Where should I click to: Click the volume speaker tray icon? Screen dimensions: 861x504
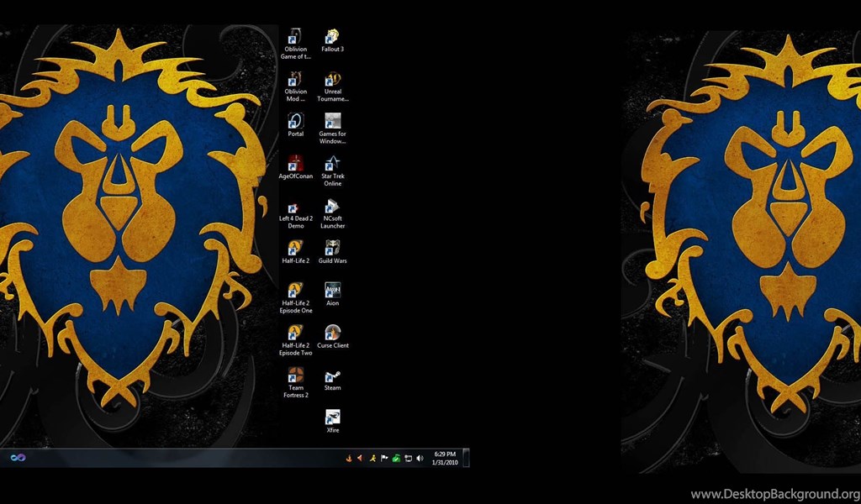(x=420, y=458)
